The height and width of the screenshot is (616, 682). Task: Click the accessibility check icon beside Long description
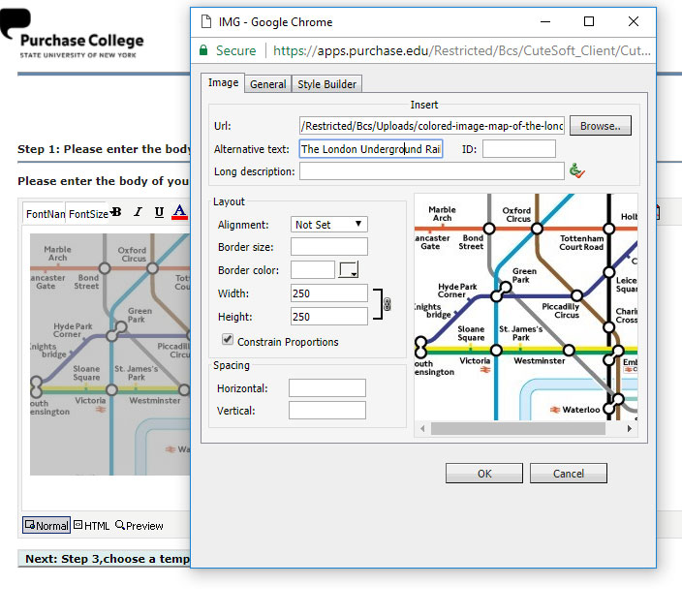click(576, 170)
